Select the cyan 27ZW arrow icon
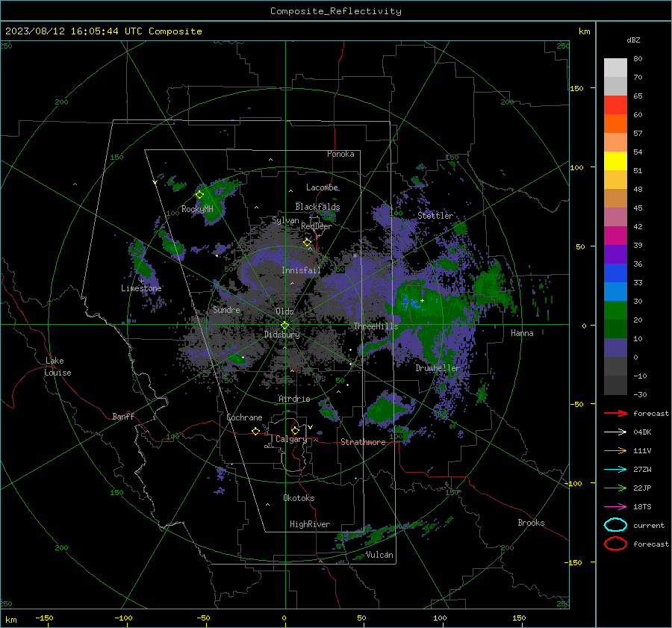This screenshot has width=672, height=628. pyautogui.click(x=615, y=470)
